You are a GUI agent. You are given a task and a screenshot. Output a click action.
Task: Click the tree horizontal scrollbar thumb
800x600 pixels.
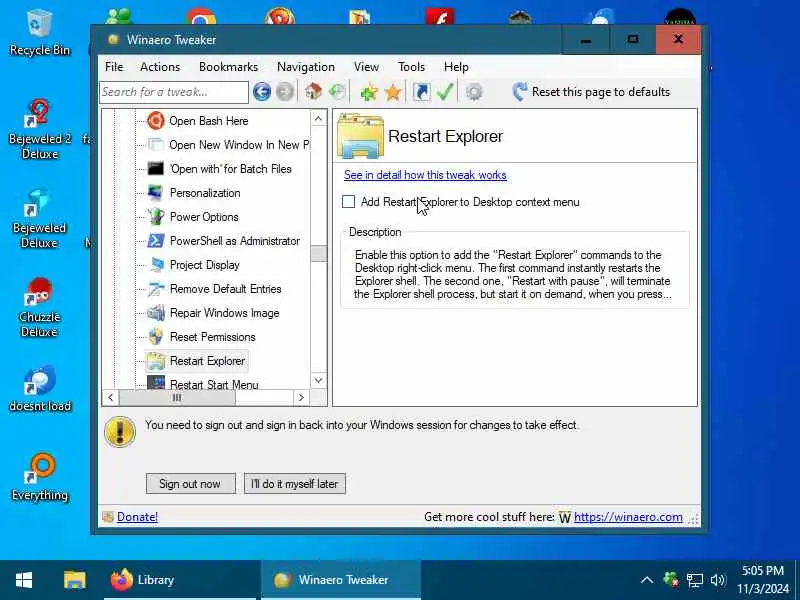coord(177,397)
